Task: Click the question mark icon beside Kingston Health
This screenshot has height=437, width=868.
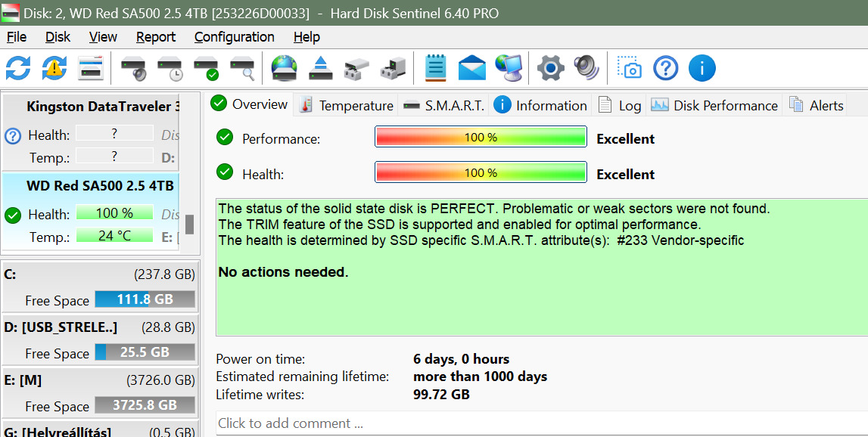Action: 13,135
